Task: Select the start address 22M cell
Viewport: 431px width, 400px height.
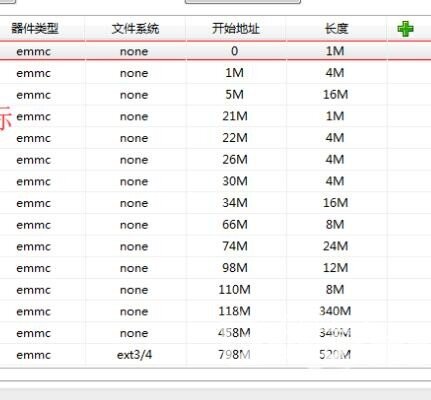Action: pos(235,138)
